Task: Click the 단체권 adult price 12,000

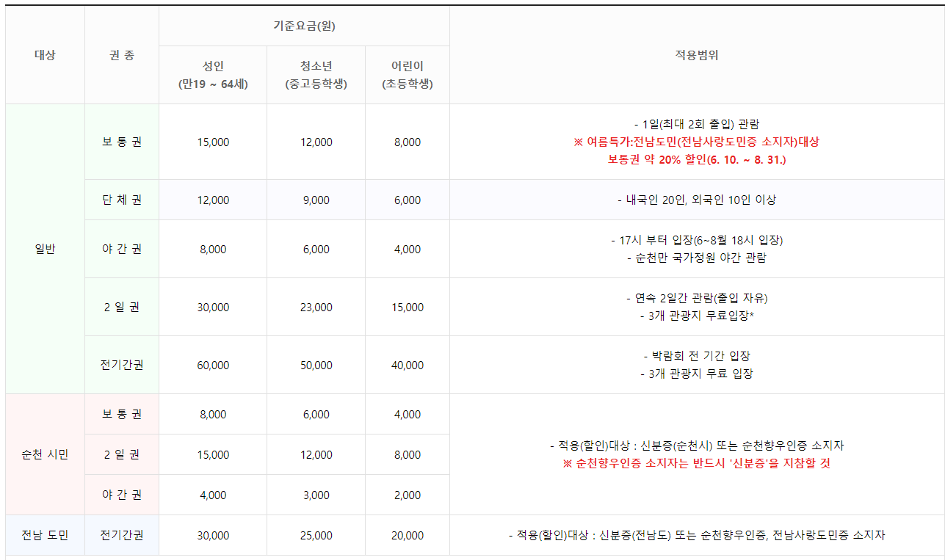Action: tap(213, 200)
